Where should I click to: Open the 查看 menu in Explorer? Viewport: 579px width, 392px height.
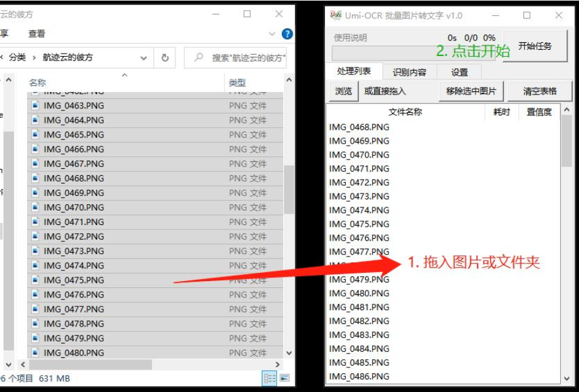(x=37, y=33)
